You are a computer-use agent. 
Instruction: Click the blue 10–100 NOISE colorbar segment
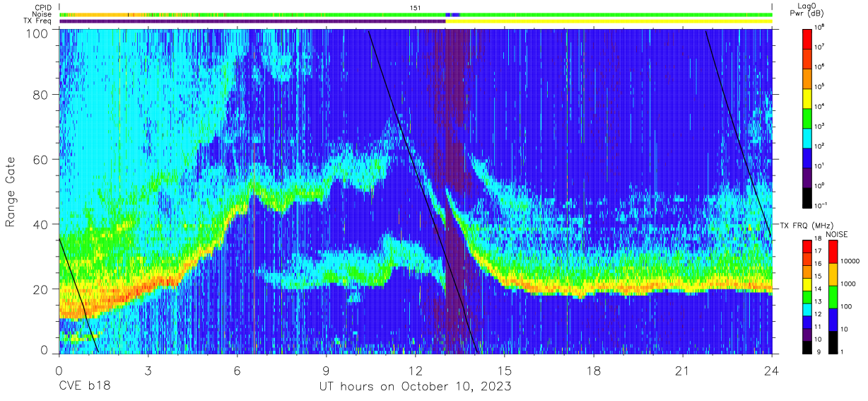click(x=833, y=320)
